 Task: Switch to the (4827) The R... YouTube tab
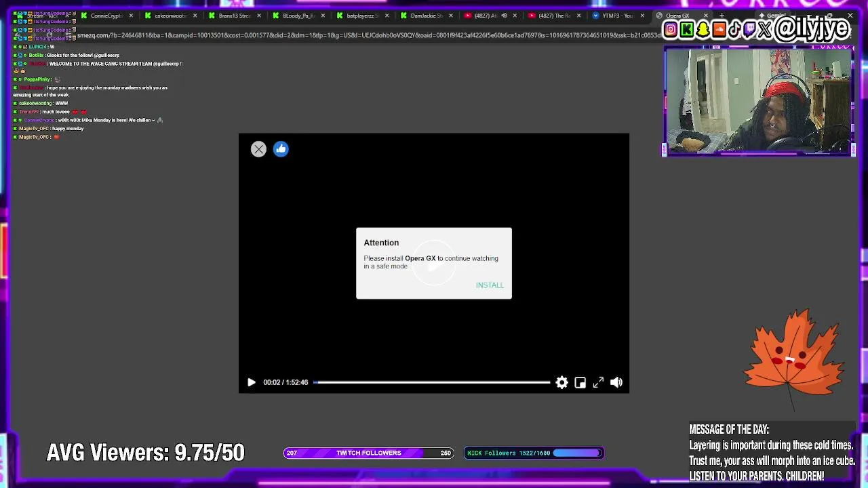tap(554, 16)
